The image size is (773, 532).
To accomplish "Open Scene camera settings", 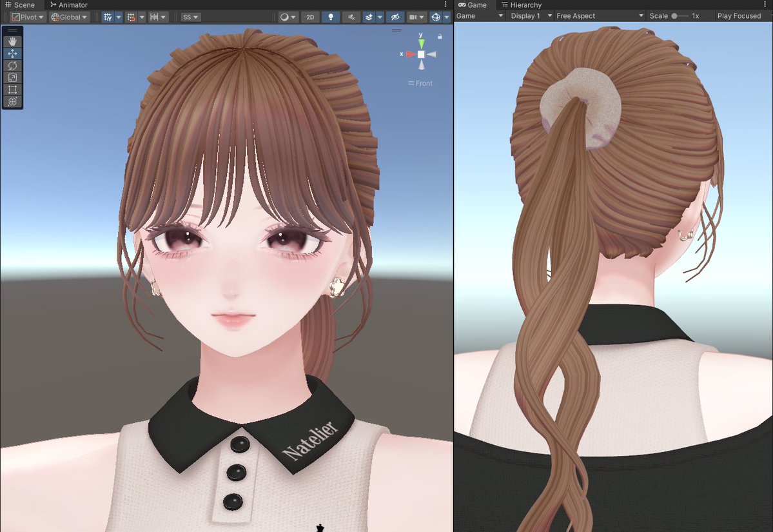I will coord(416,17).
